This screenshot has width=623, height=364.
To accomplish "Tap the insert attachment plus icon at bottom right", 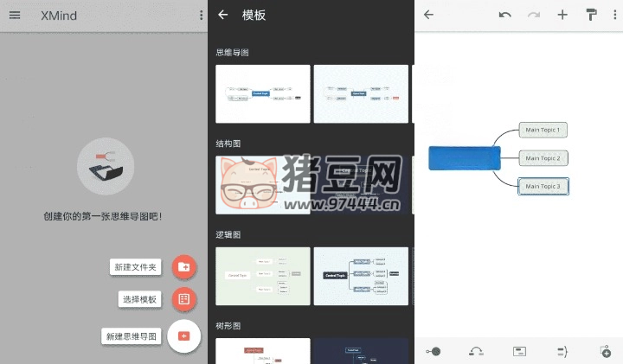I will [x=605, y=351].
